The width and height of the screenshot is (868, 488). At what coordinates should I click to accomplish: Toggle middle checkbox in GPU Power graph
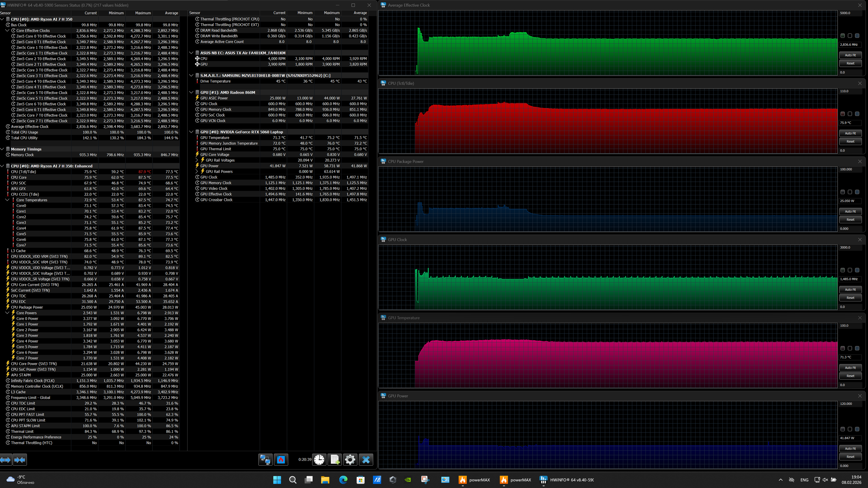pyautogui.click(x=850, y=429)
